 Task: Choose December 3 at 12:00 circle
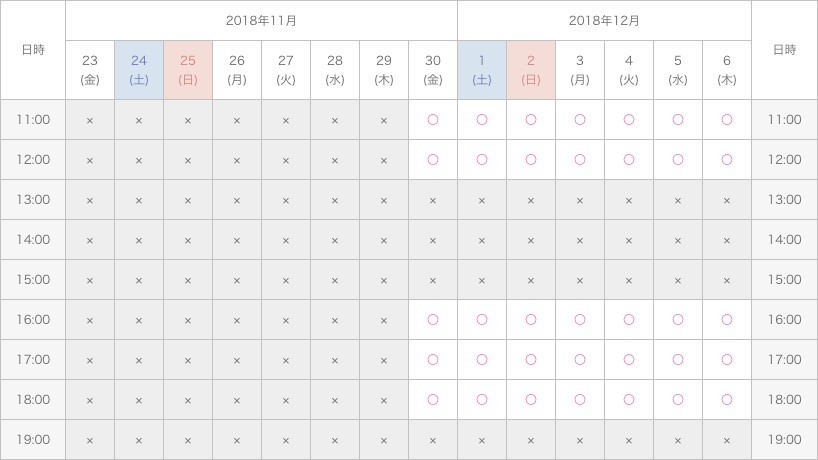click(x=580, y=159)
